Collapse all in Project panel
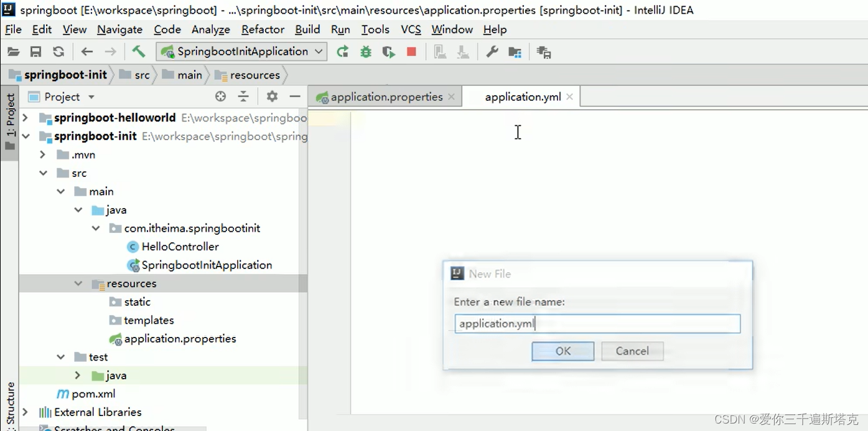 (243, 96)
